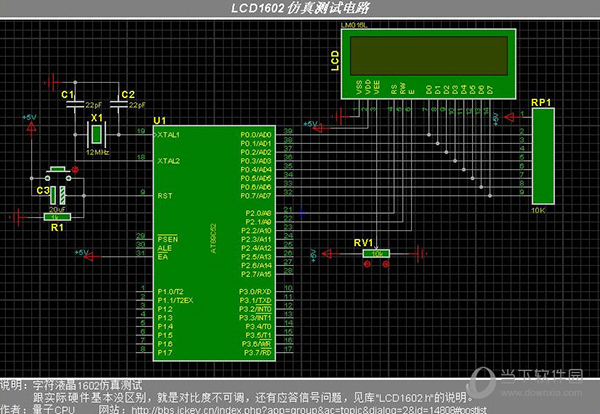Select +5V power terminal left of RV1
This screenshot has height=414, width=600.
(327, 254)
